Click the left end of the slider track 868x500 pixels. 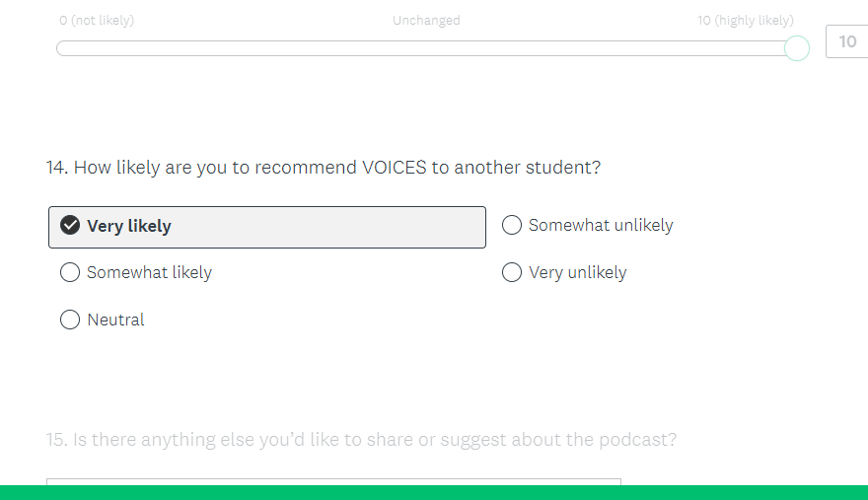(x=61, y=48)
